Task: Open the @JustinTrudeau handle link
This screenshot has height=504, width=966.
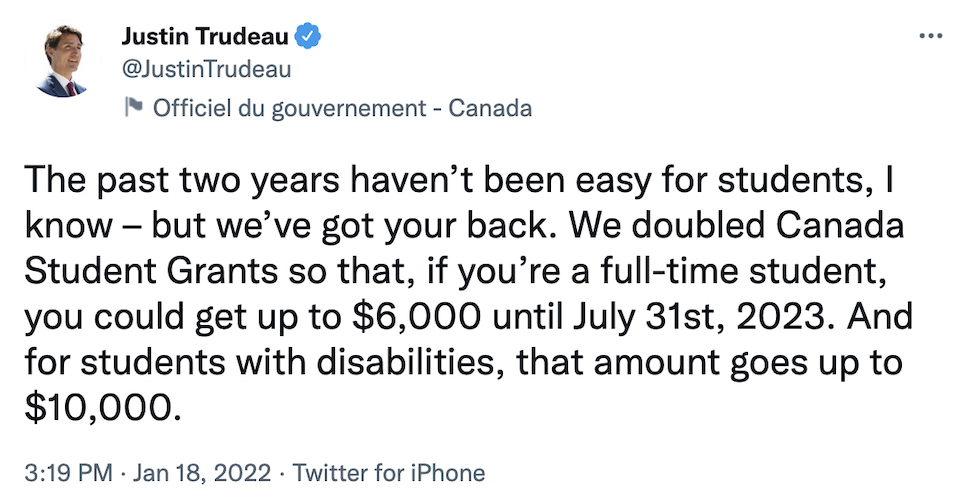Action: (x=206, y=69)
